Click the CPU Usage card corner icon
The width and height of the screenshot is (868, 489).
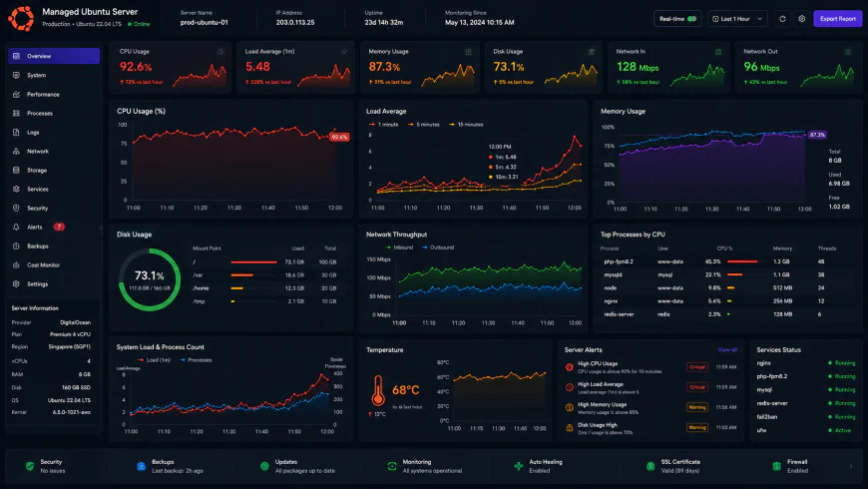click(x=220, y=52)
